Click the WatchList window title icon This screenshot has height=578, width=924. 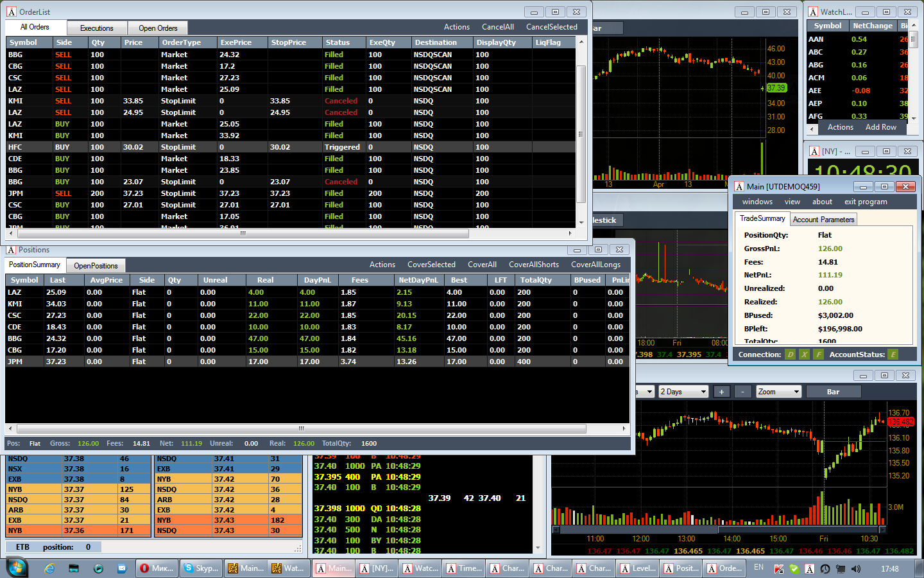[813, 12]
